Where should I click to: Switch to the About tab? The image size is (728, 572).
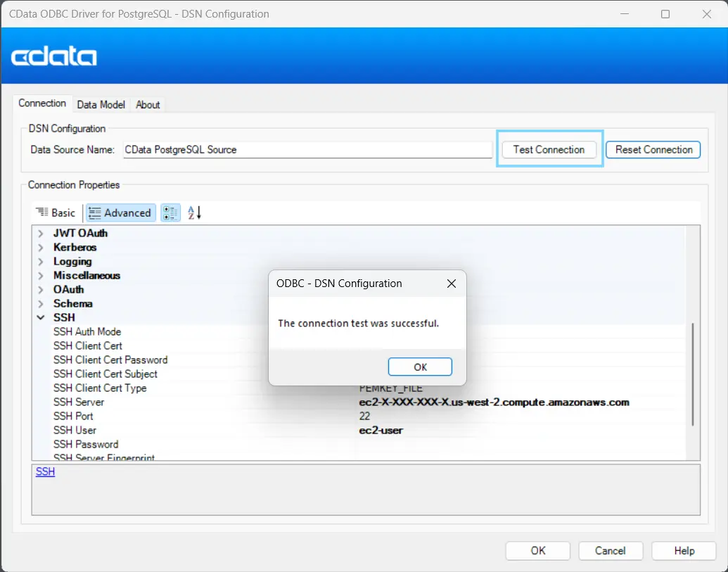148,104
